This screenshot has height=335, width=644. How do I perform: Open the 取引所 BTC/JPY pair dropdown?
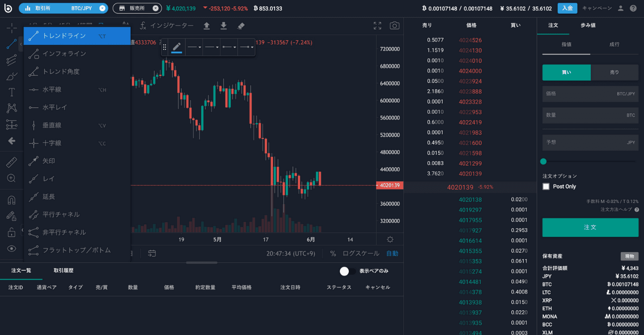(x=64, y=8)
